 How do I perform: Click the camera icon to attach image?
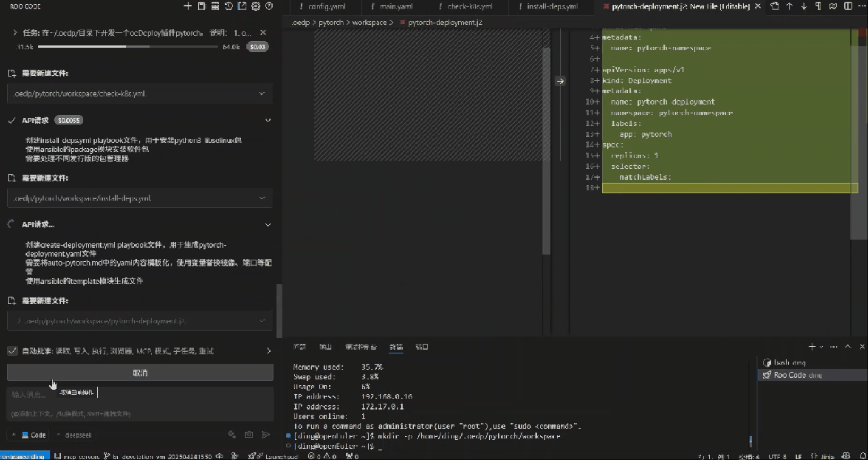[x=249, y=435]
